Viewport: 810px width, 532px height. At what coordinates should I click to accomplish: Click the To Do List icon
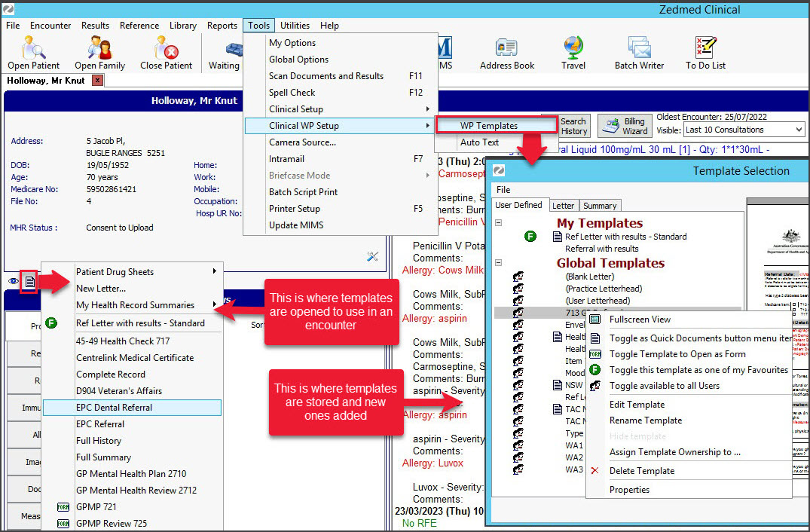pos(703,51)
